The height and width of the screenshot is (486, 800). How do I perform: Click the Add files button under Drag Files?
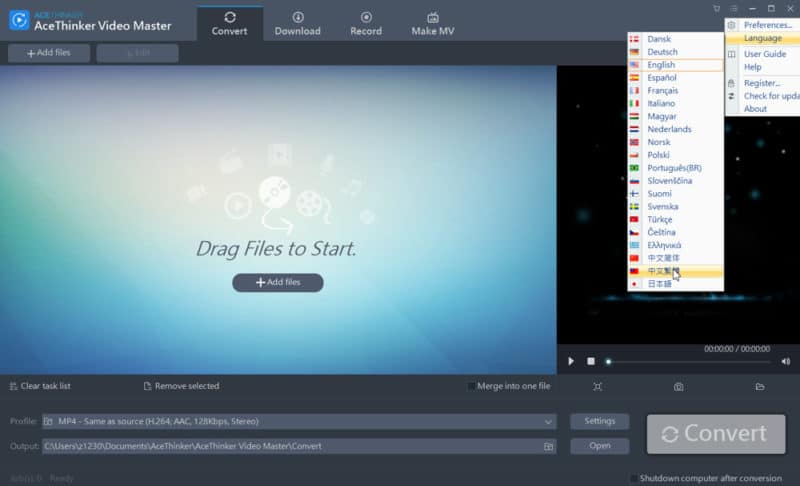point(278,283)
